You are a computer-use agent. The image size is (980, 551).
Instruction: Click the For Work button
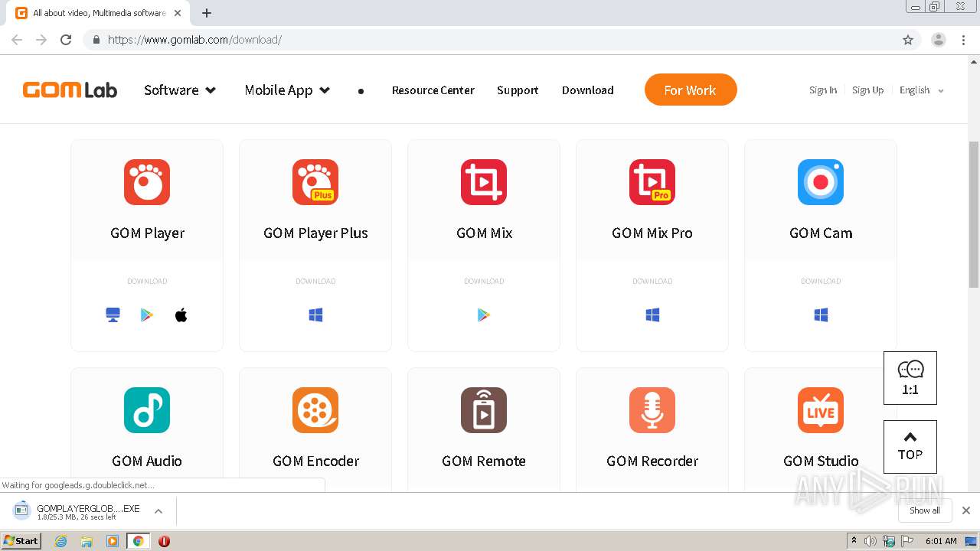click(x=691, y=90)
